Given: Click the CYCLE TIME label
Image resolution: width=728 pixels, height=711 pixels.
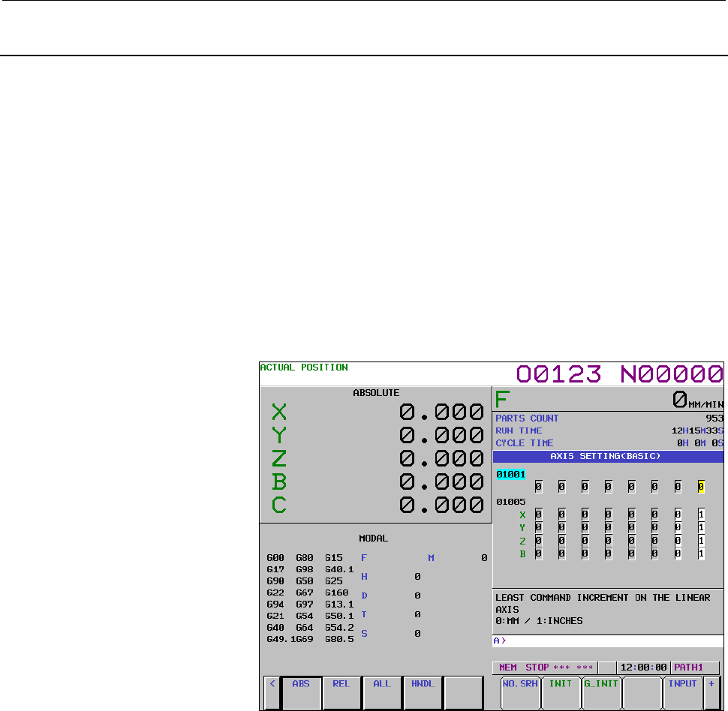Looking at the screenshot, I should tap(525, 443).
